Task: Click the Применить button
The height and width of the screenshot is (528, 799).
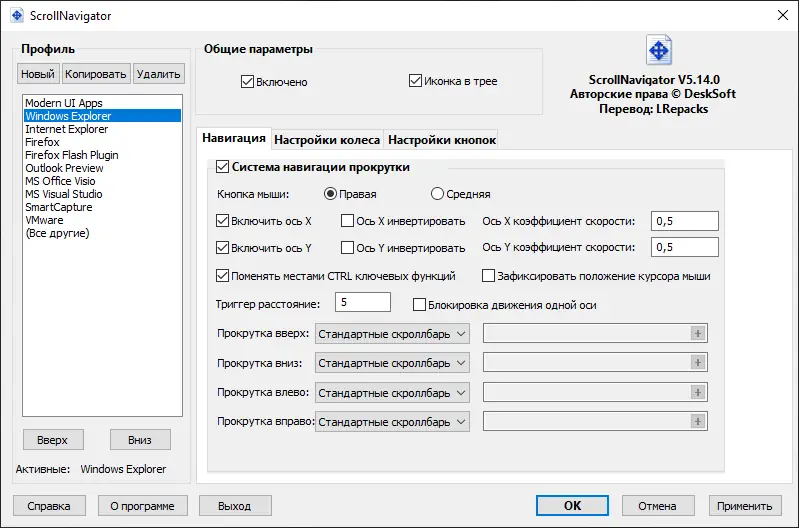Action: click(x=745, y=506)
